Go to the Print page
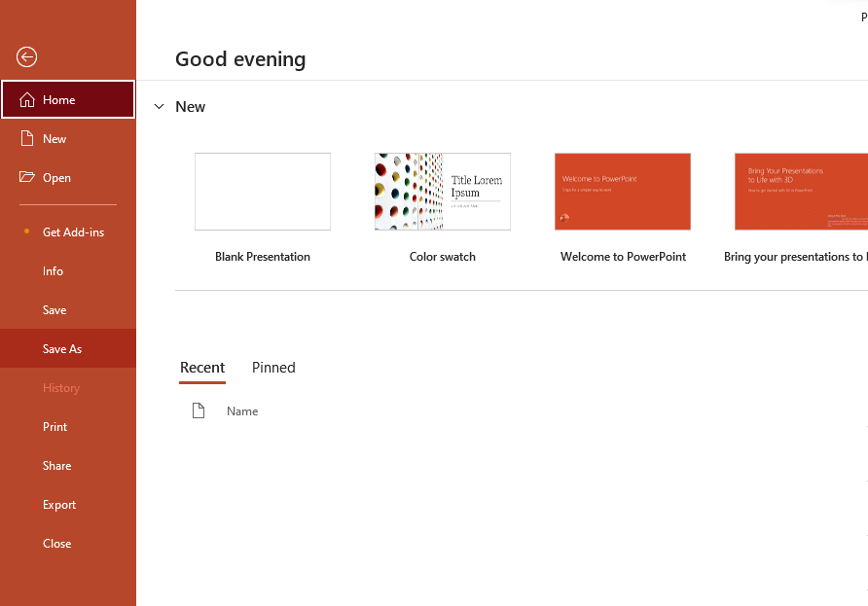This screenshot has height=606, width=868. pos(55,427)
